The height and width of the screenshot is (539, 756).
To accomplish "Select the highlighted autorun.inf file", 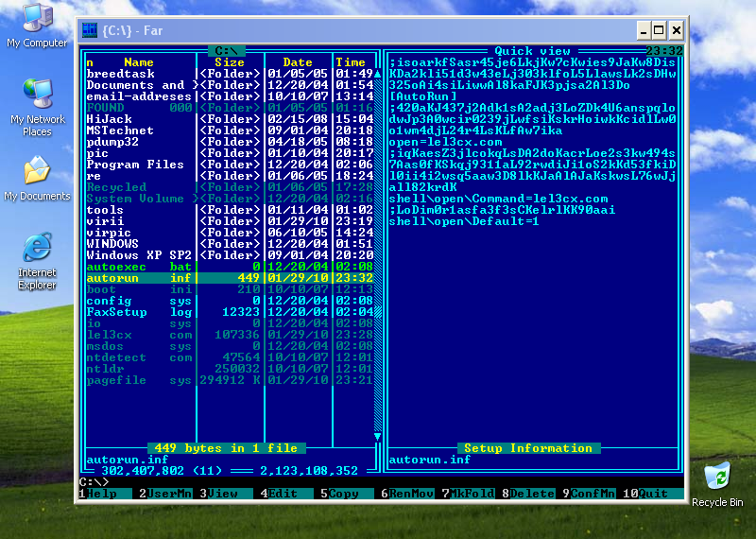I will pos(230,278).
